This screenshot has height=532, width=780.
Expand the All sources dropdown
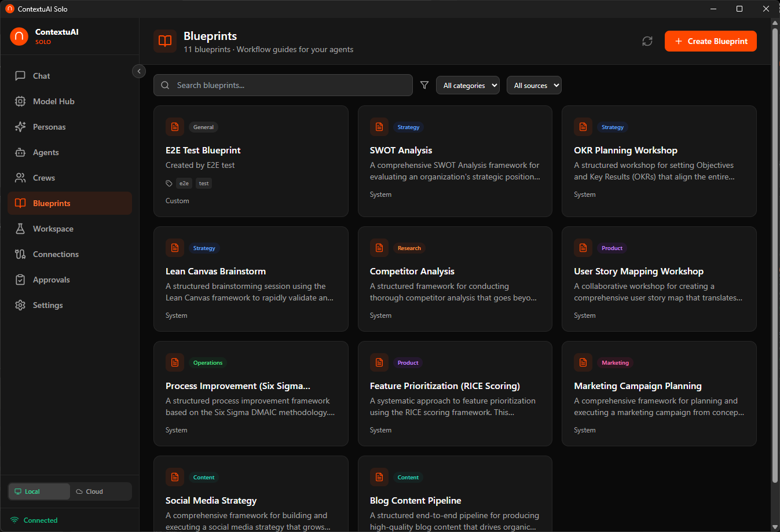(534, 85)
